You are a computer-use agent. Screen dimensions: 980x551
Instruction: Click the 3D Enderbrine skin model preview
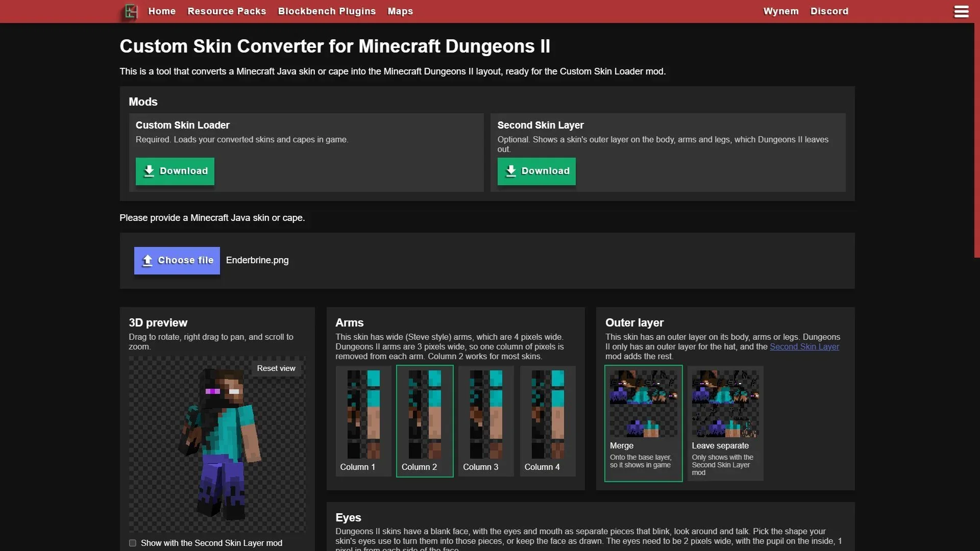220,444
